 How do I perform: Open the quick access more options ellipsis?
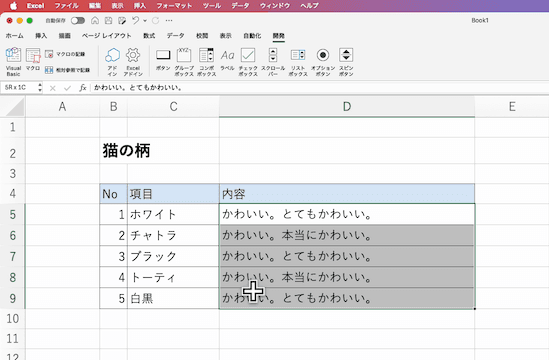click(x=169, y=21)
